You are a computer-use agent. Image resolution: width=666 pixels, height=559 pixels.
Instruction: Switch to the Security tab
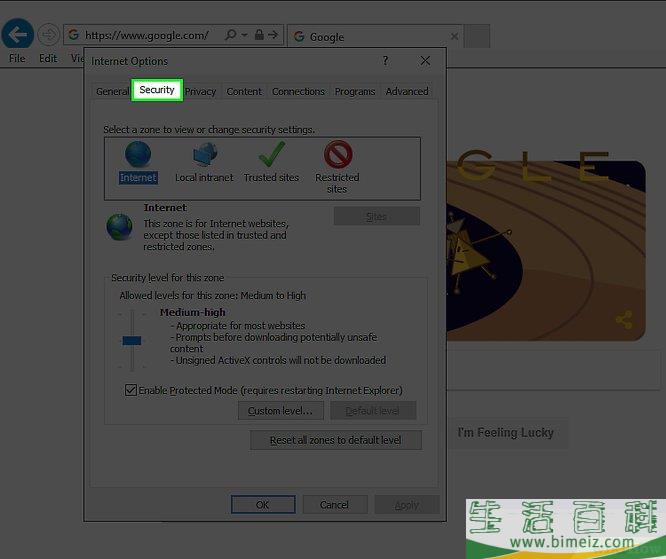coord(157,90)
